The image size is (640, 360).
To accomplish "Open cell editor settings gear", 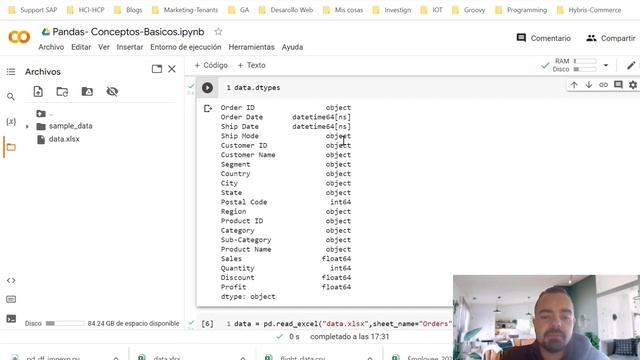I will pos(633,85).
